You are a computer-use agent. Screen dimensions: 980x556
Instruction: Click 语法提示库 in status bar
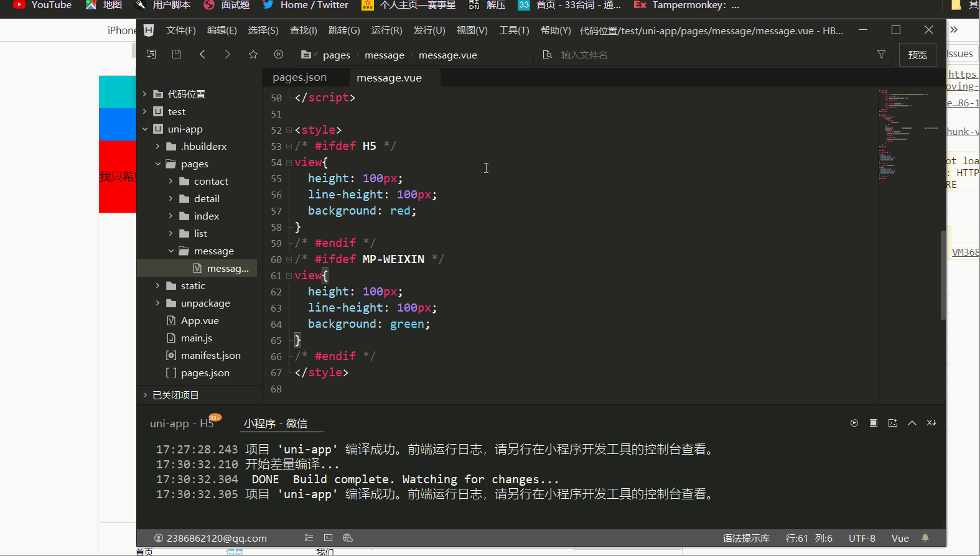(746, 538)
